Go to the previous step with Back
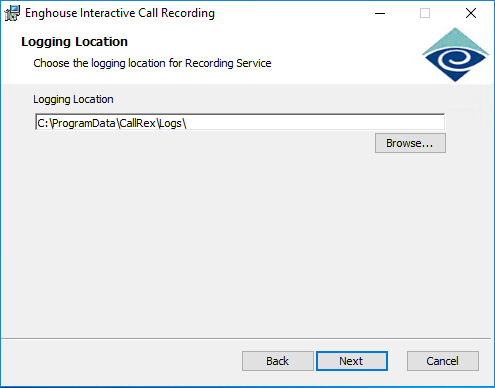This screenshot has height=388, width=495. tap(278, 361)
